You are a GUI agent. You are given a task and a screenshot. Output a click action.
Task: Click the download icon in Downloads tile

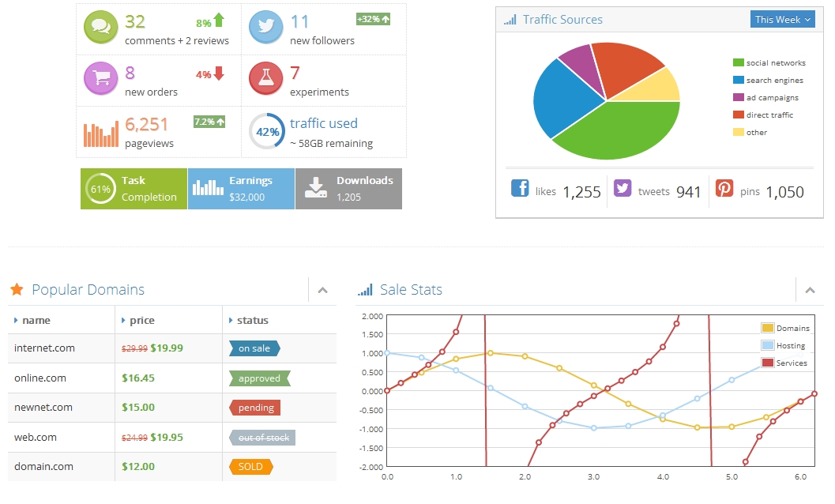[x=316, y=187]
